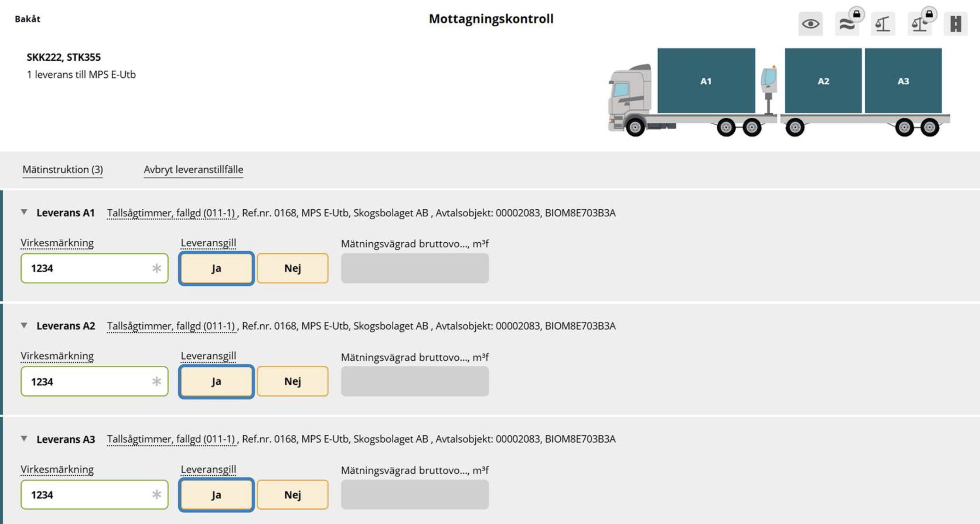Go back with Bakåt
Image resolution: width=980 pixels, height=524 pixels.
pos(27,19)
